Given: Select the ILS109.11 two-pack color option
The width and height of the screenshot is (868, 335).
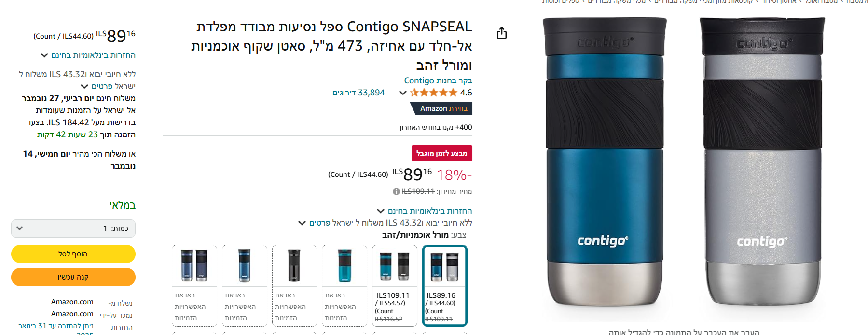Looking at the screenshot, I should (394, 286).
